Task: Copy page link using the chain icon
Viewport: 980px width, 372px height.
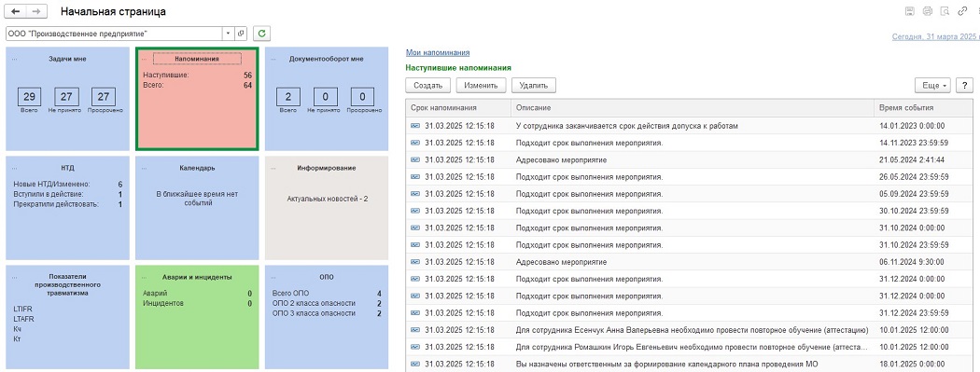Action: 962,10
